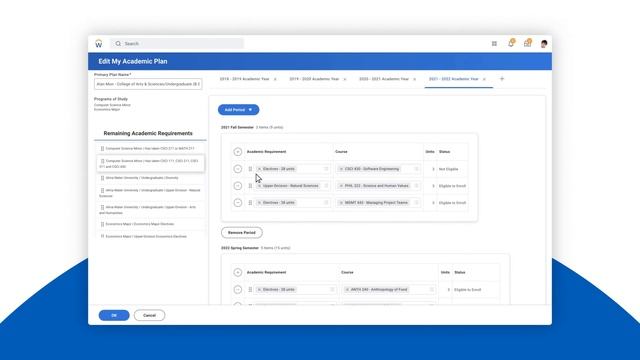Add a new academic year tab
Screen dimensions: 640x360
click(x=502, y=79)
